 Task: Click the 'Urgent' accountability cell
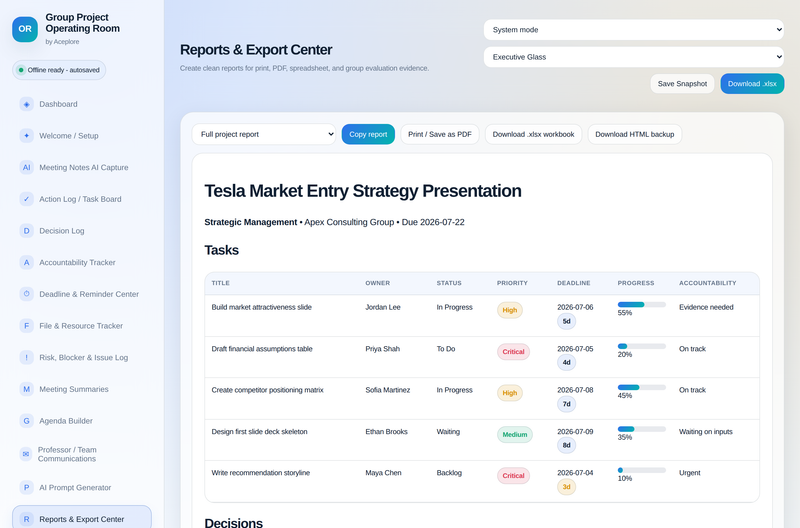(x=690, y=473)
